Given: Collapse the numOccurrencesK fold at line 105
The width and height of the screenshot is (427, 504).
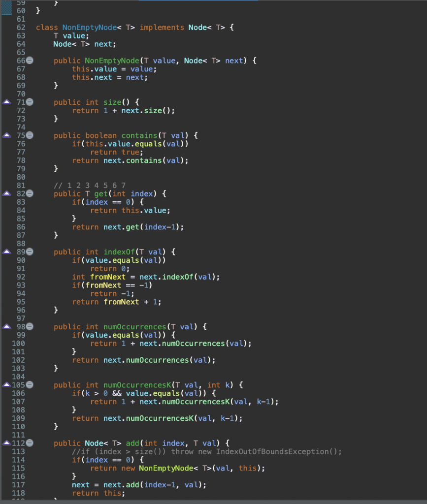Looking at the screenshot, I should (x=30, y=385).
